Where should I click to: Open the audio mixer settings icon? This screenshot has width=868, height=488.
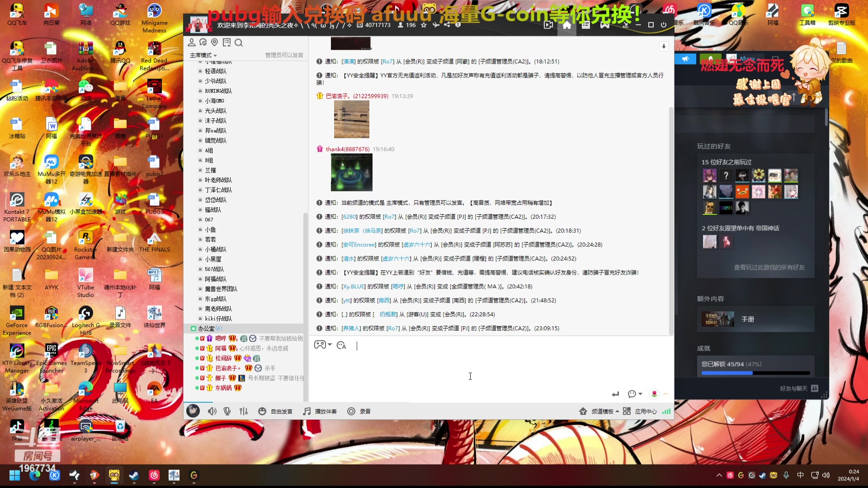(x=244, y=411)
